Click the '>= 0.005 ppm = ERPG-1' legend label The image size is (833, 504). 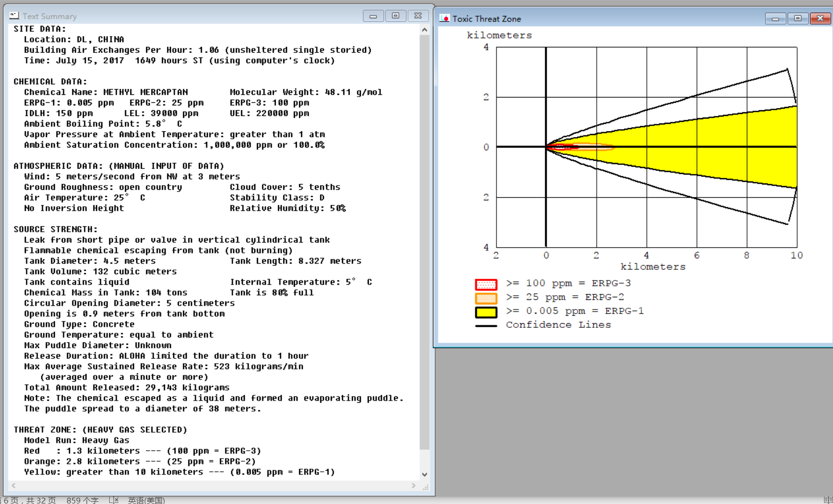pos(575,311)
